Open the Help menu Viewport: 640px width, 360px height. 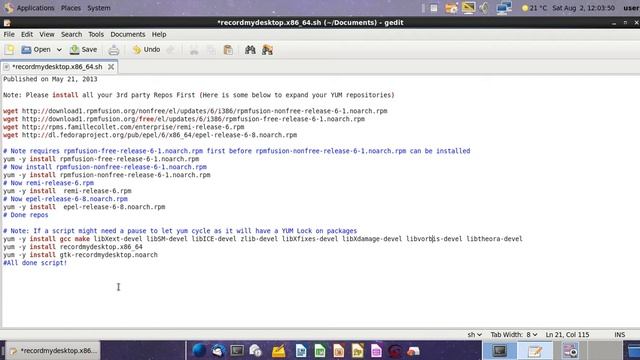pos(159,34)
